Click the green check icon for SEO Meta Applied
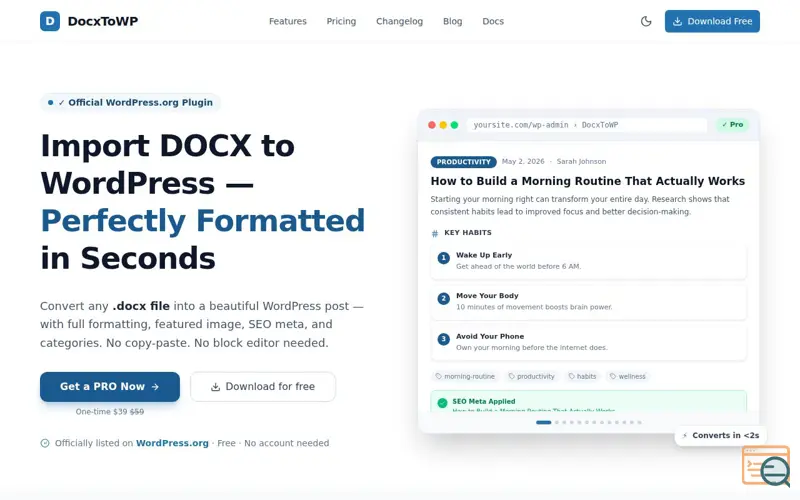Screen dimensions: 800x500 coord(442,403)
